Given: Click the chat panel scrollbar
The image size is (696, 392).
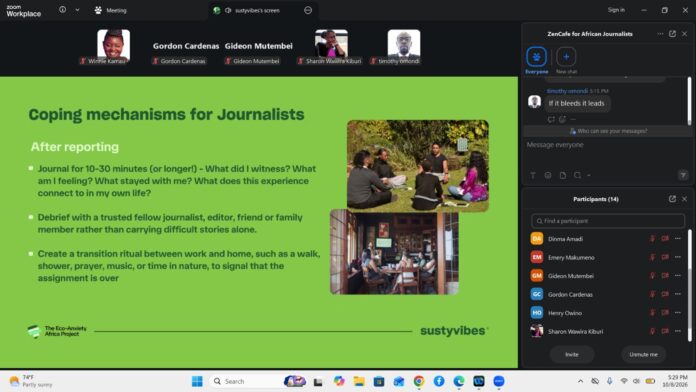Looking at the screenshot, I should (689, 101).
